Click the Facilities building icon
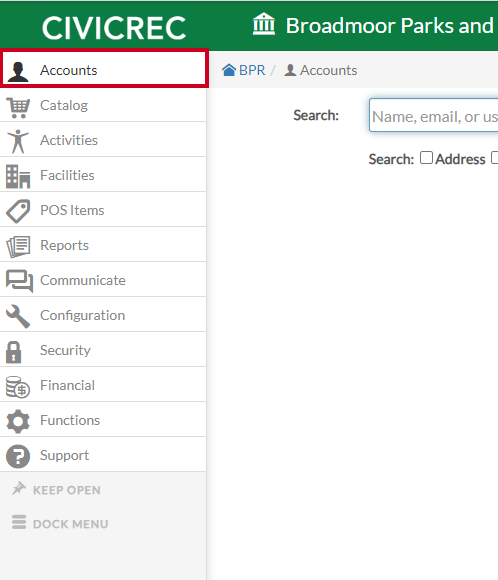This screenshot has height=580, width=498. coord(18,176)
